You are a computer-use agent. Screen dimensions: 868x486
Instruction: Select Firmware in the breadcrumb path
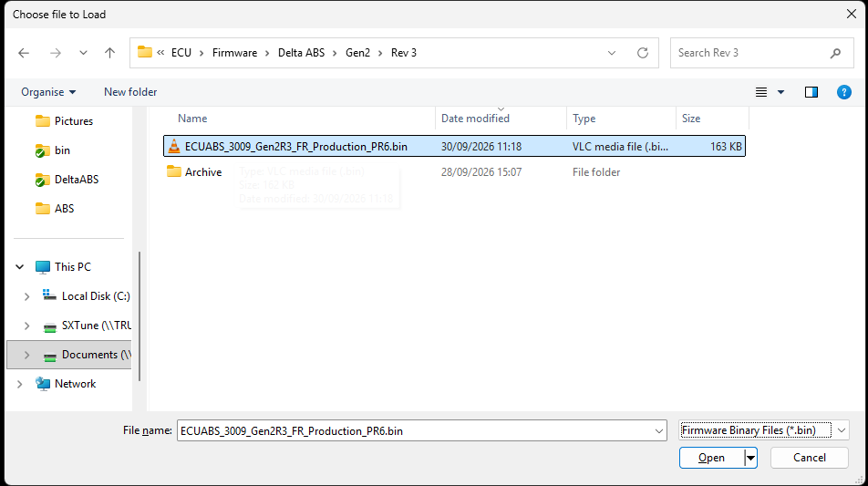pos(234,53)
